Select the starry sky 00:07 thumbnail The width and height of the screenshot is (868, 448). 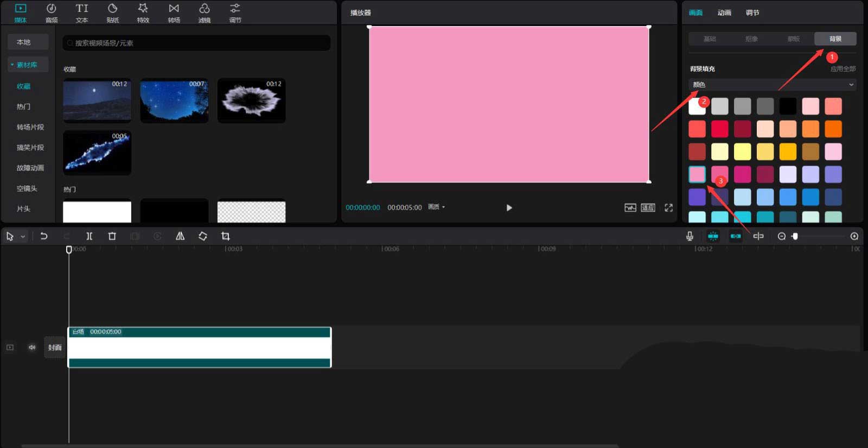click(174, 100)
